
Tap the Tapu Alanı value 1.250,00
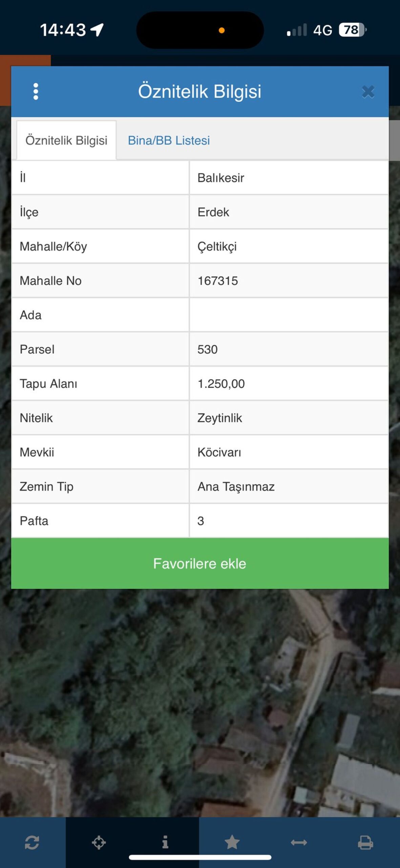tap(221, 383)
